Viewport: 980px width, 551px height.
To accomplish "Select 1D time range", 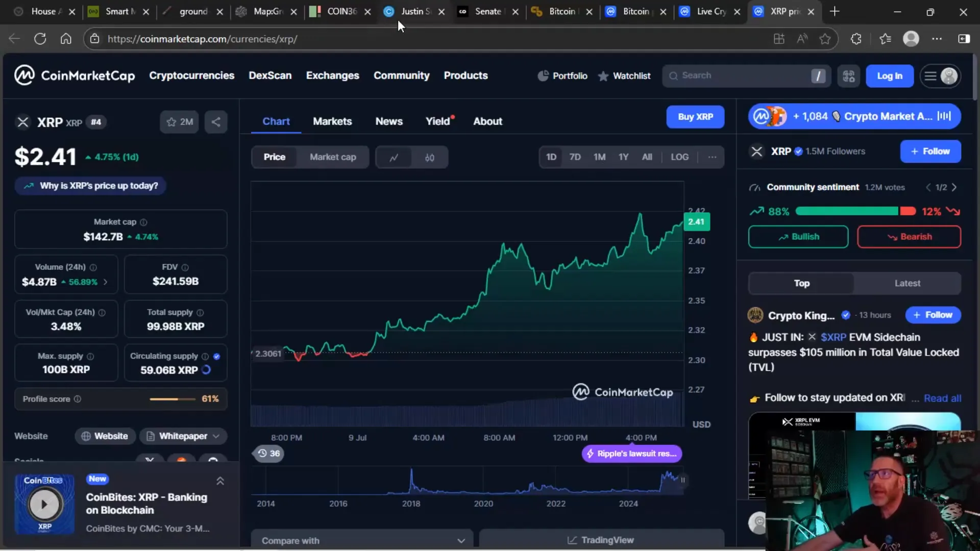I will (551, 157).
